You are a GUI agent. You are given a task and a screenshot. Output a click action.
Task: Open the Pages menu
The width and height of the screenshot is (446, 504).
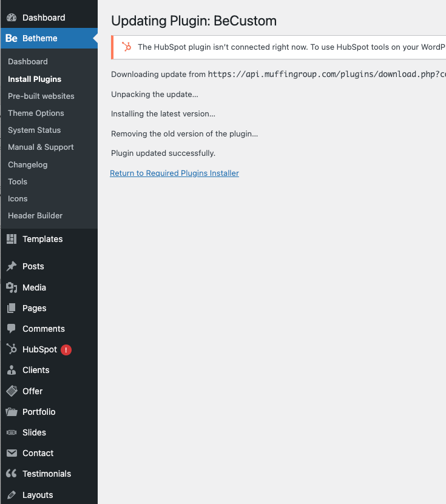click(x=35, y=308)
